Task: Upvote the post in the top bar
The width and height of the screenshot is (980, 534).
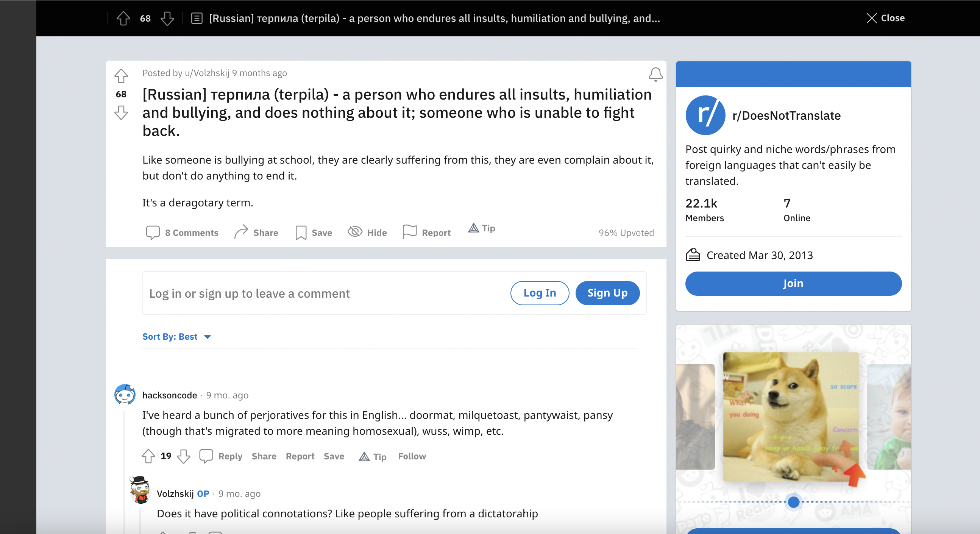Action: click(123, 18)
